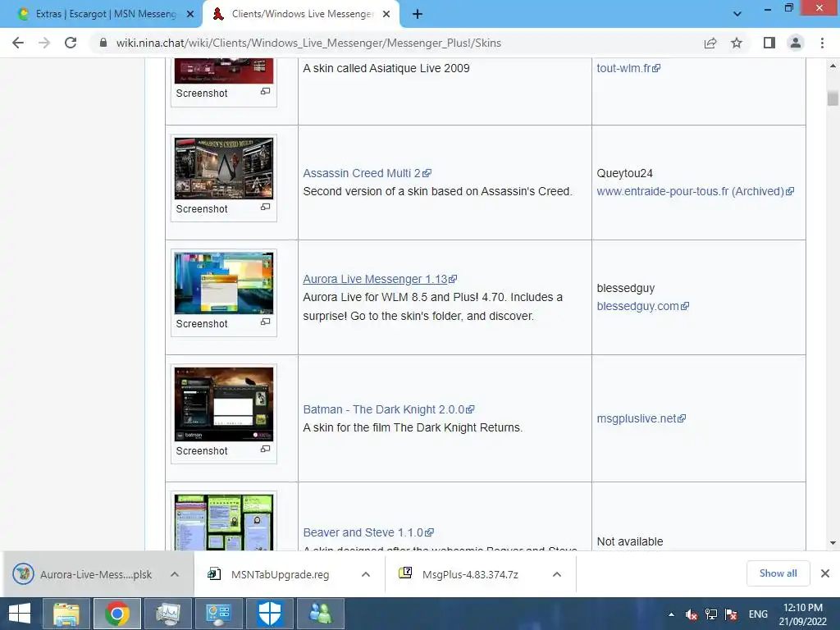The image size is (840, 630).
Task: View Aurora Live skin screenshot thumbnail
Action: pos(224,283)
